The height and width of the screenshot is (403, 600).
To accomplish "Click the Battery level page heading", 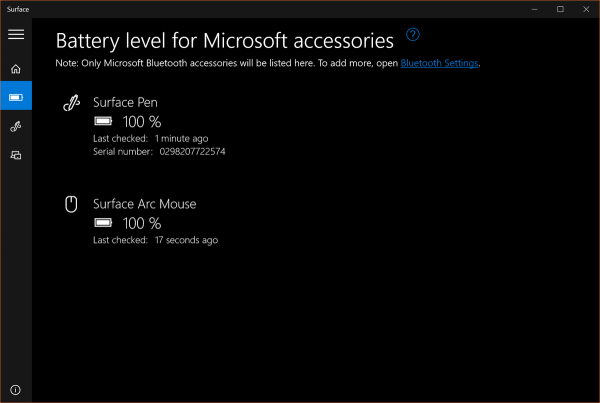I will click(x=225, y=41).
